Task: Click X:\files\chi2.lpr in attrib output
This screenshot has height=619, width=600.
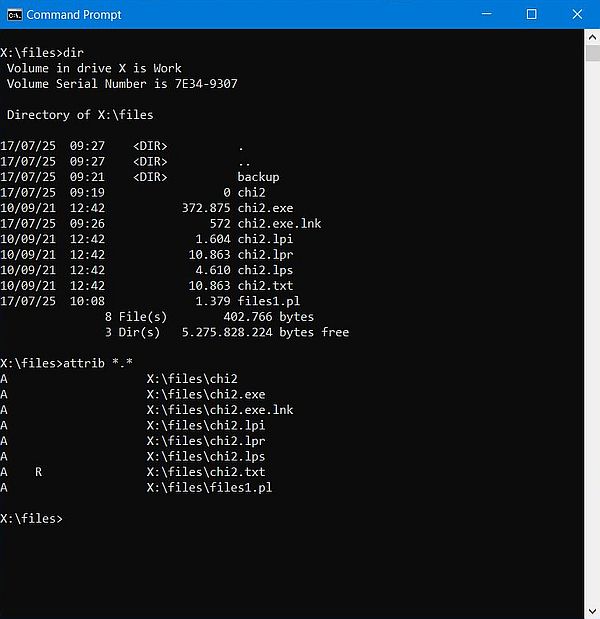Action: 206,441
